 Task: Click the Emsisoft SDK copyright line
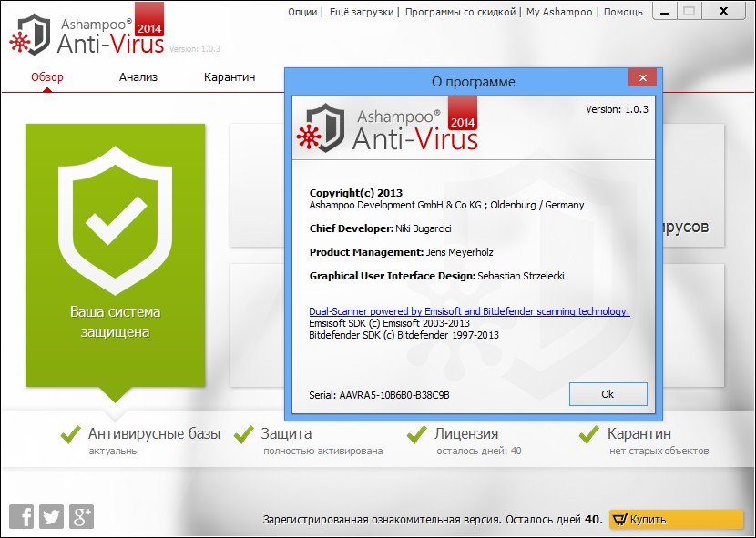click(389, 323)
